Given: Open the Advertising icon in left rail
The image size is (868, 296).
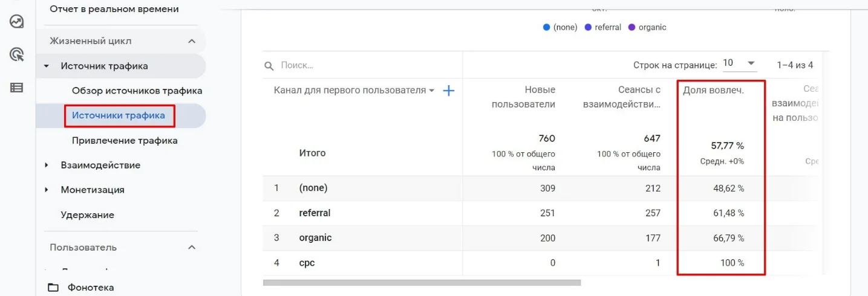Looking at the screenshot, I should pos(17,55).
